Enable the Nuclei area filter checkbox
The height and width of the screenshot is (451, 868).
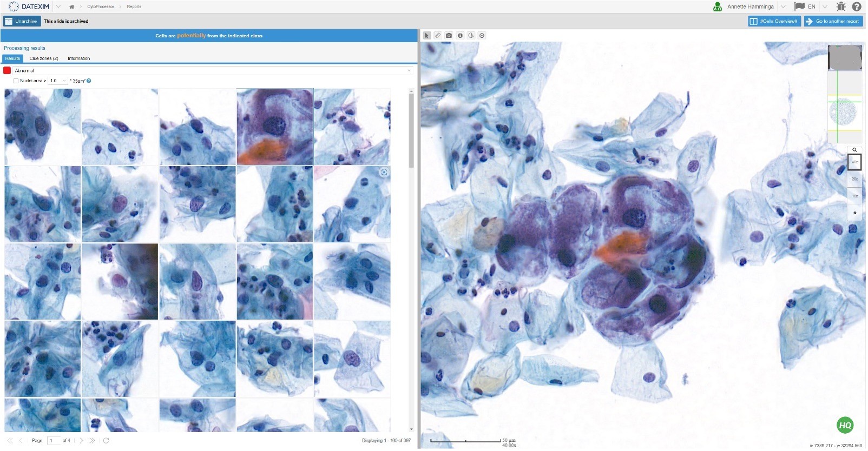[16, 81]
